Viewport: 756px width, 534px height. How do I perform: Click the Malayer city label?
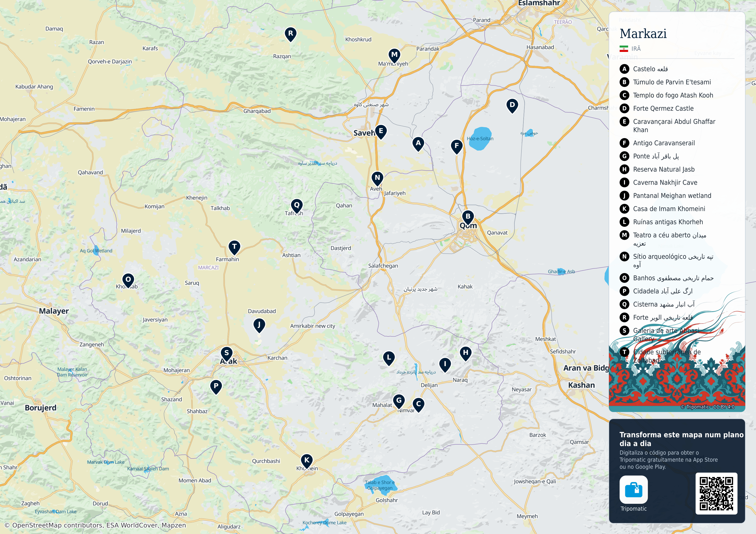(x=54, y=311)
